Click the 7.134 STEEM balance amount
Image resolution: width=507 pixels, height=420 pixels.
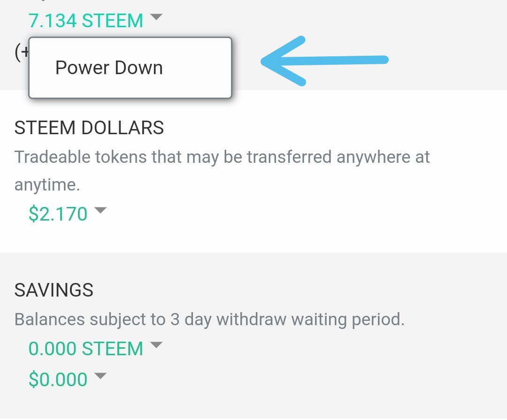point(85,21)
